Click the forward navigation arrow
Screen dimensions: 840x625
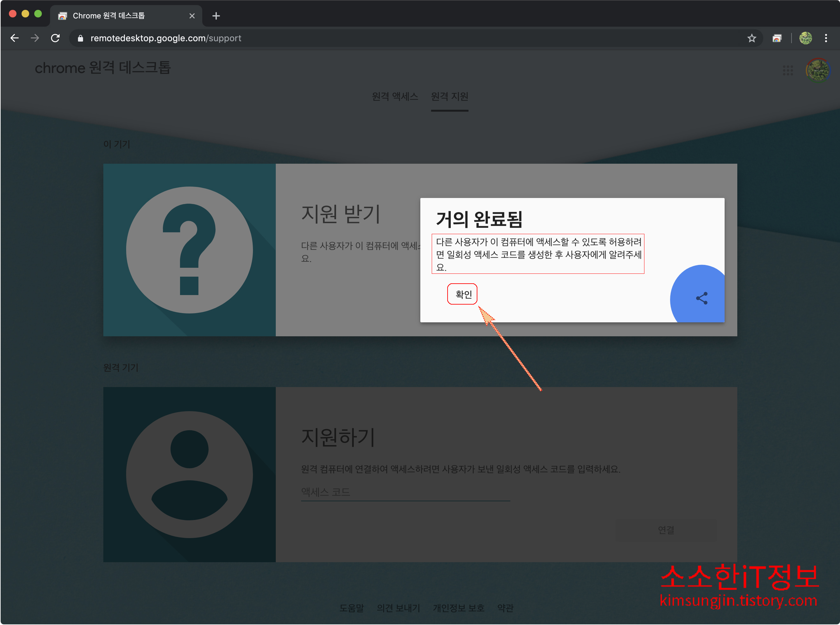(x=35, y=38)
